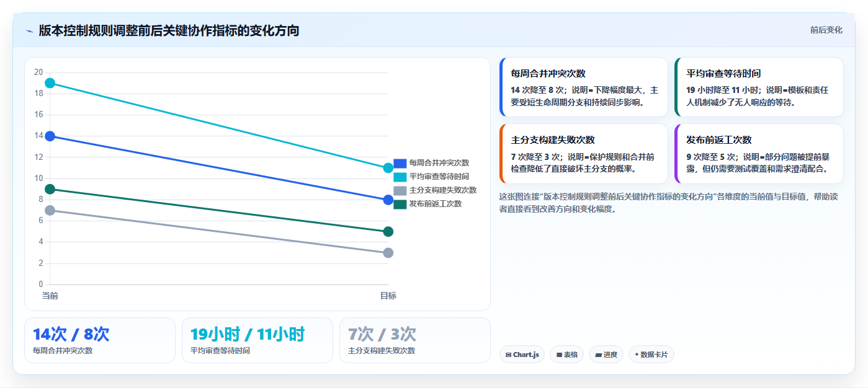Click the main title 版本控制规则调整前后关键协作指标的变化方向
This screenshot has width=868, height=388.
169,30
